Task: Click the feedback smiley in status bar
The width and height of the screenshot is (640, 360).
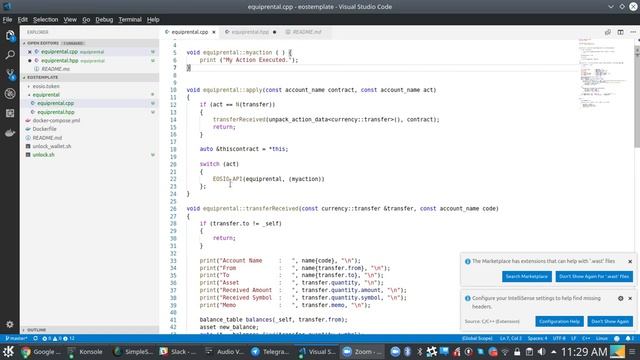Action: click(617, 338)
